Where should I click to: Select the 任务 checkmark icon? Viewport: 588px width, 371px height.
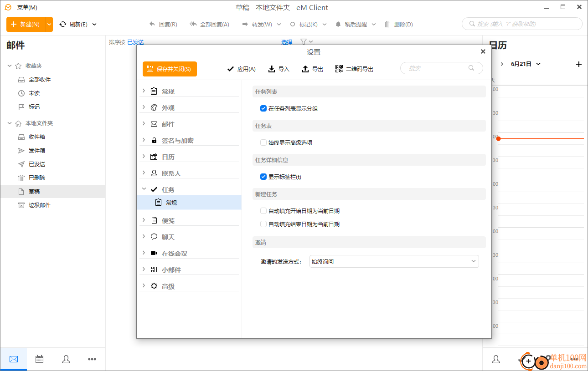[x=154, y=189]
